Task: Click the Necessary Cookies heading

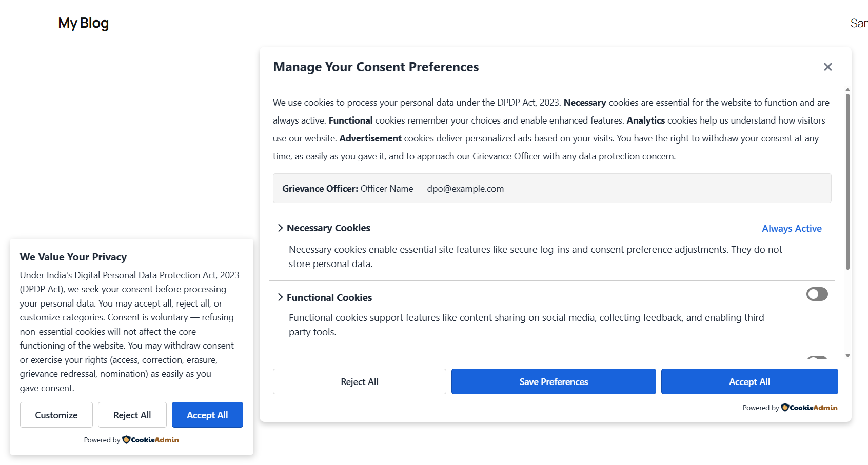Action: point(328,228)
